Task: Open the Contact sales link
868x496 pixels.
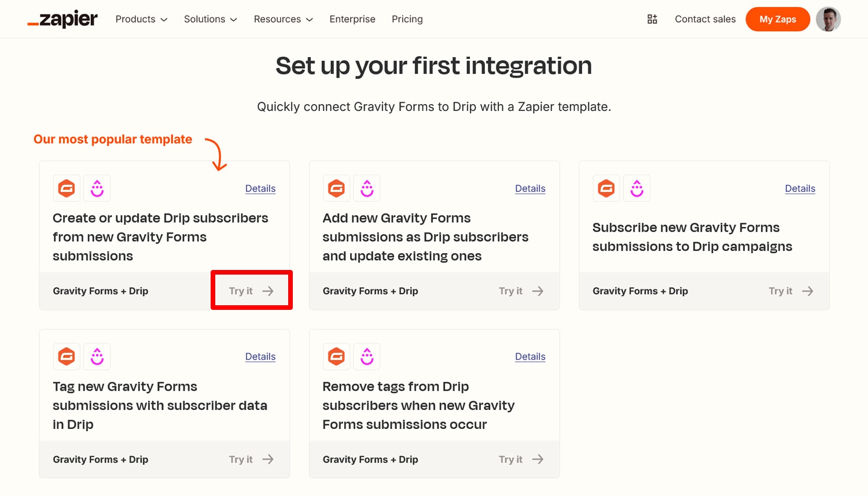Action: click(x=705, y=19)
